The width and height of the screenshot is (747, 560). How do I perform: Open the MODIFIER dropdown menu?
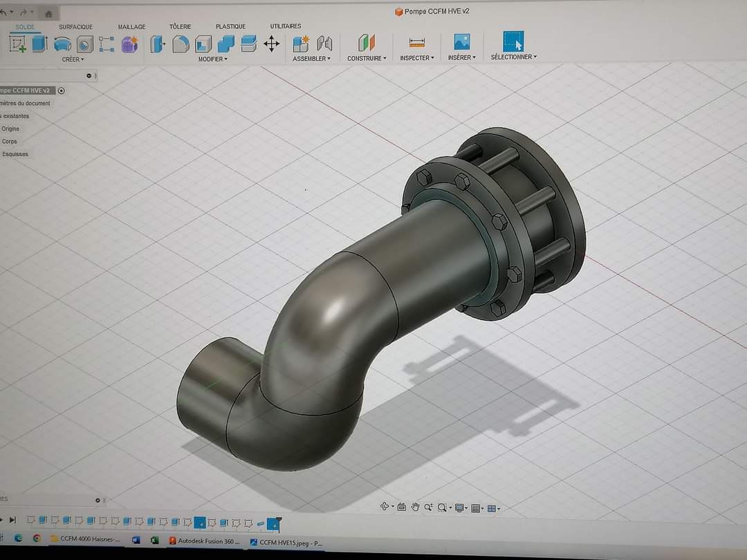(x=212, y=59)
